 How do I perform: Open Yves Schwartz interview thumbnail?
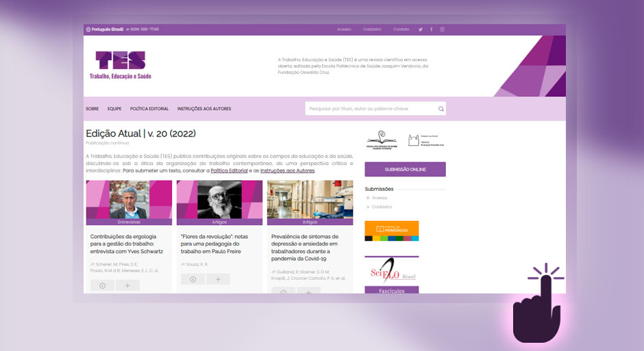(129, 200)
